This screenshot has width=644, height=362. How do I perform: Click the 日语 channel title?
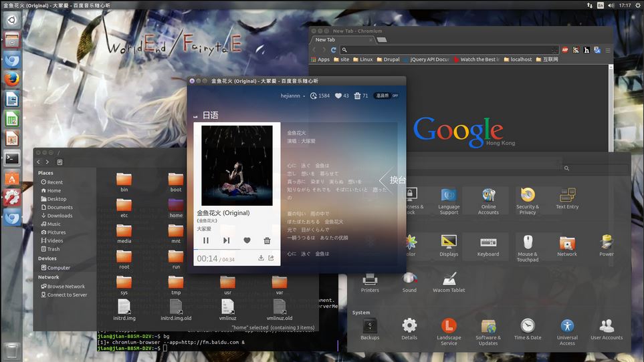point(210,115)
